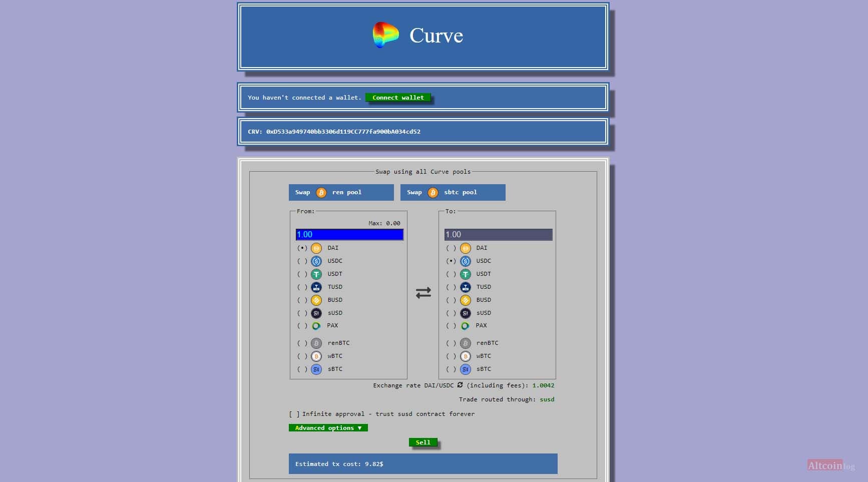Click the swap direction arrows icon

click(423, 293)
